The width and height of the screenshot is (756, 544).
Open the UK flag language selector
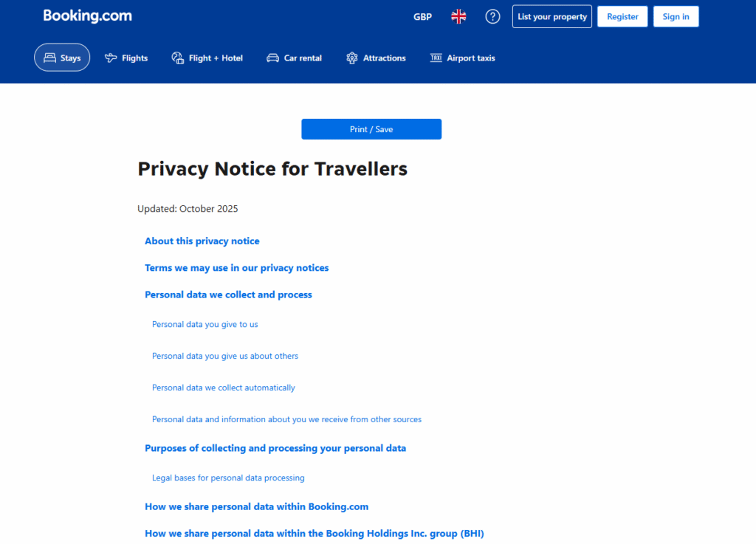pyautogui.click(x=458, y=16)
